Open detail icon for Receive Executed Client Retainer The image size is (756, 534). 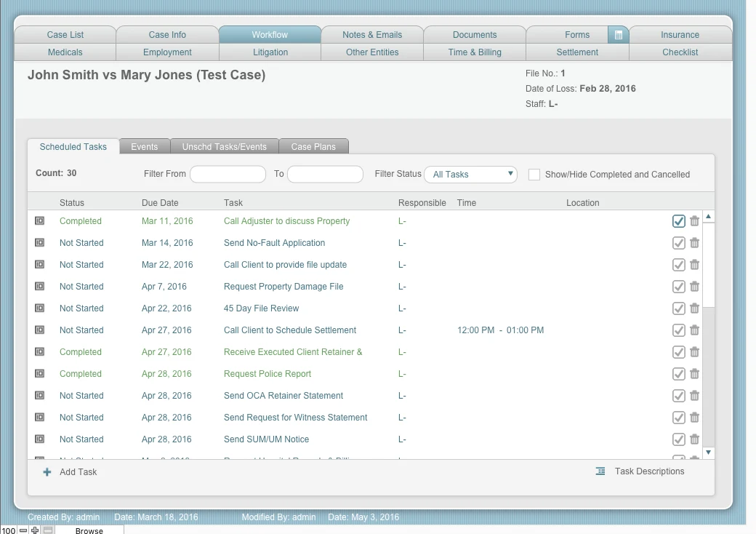(x=39, y=351)
